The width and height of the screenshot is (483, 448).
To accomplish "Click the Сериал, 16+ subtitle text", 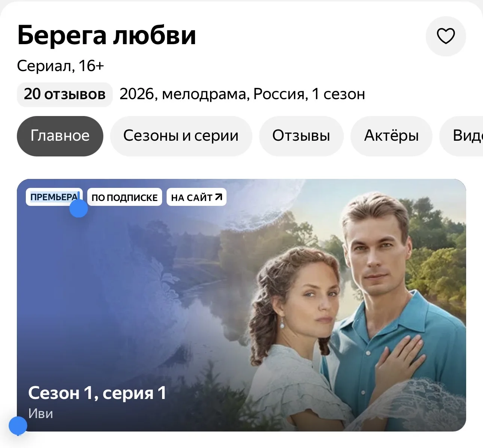I will [60, 66].
